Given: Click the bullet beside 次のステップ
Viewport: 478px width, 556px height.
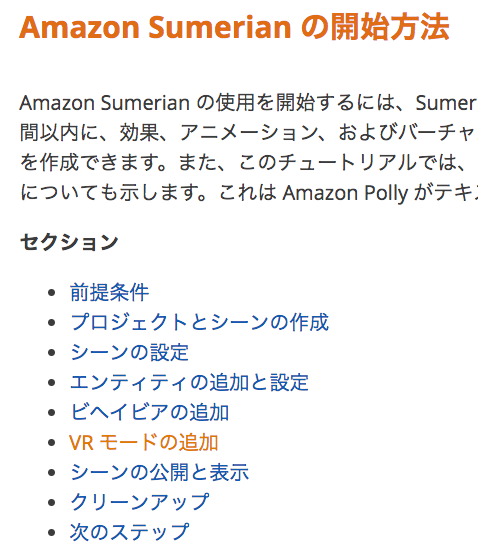Looking at the screenshot, I should (x=52, y=533).
